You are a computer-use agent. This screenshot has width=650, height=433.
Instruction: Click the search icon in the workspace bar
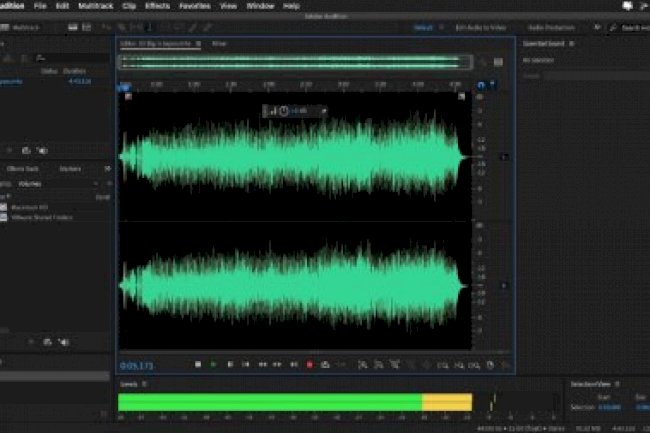[614, 28]
